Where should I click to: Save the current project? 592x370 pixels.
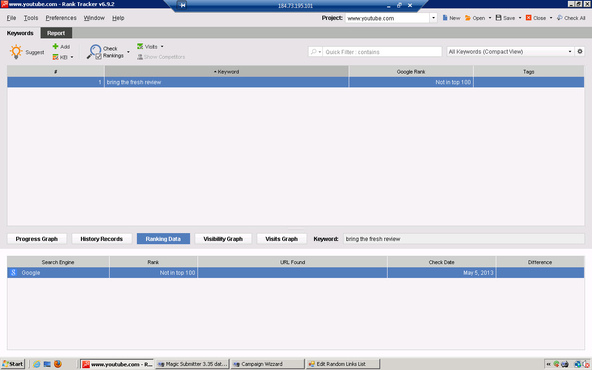pos(505,18)
